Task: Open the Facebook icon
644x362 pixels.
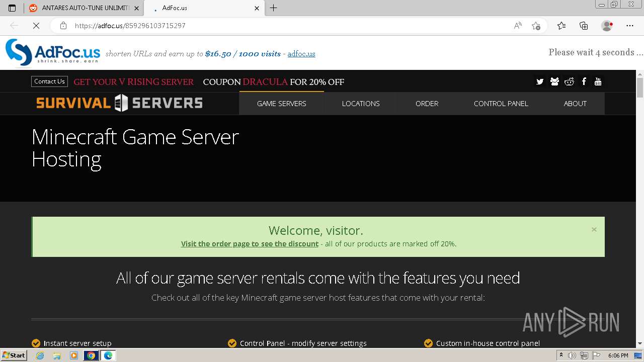Action: pyautogui.click(x=584, y=81)
